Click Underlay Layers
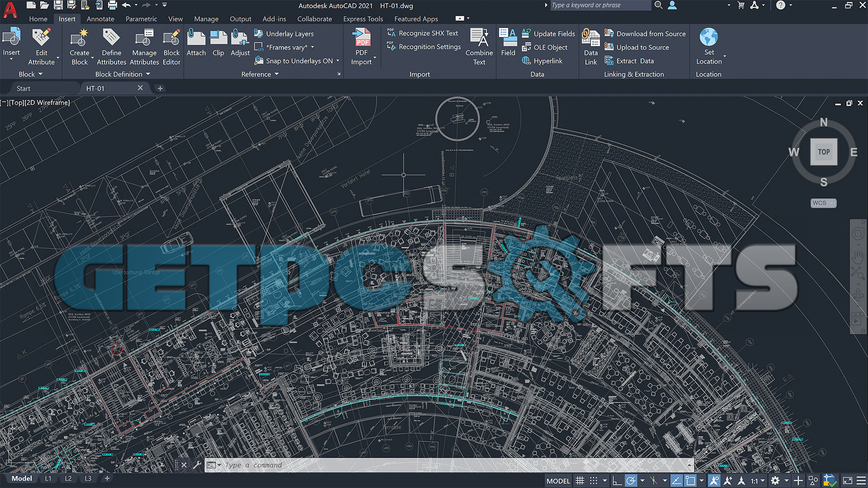 [284, 34]
